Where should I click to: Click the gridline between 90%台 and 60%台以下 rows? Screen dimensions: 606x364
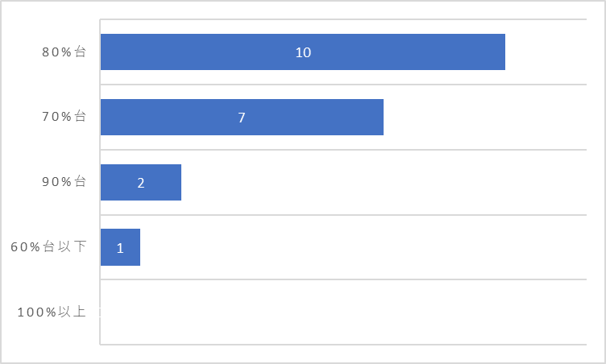click(343, 215)
